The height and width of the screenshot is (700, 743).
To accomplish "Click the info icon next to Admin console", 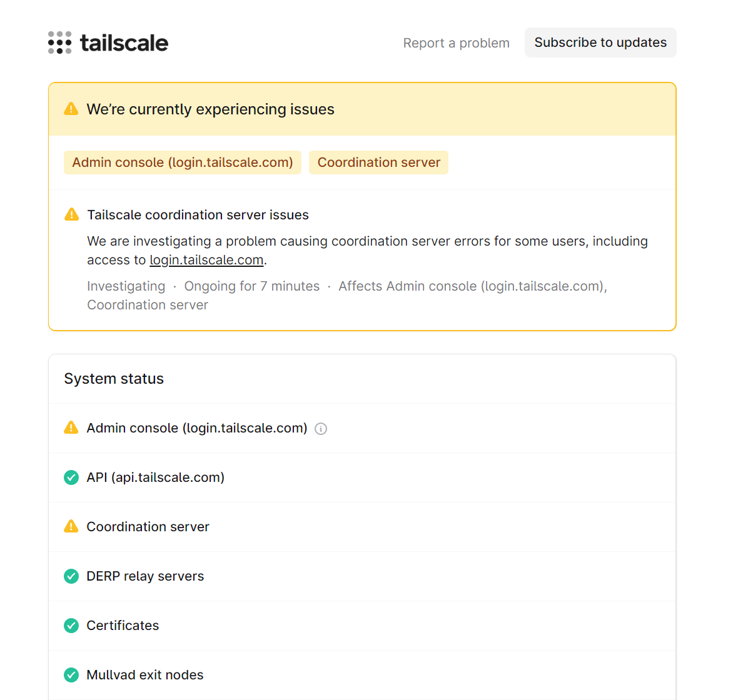I will pos(321,429).
